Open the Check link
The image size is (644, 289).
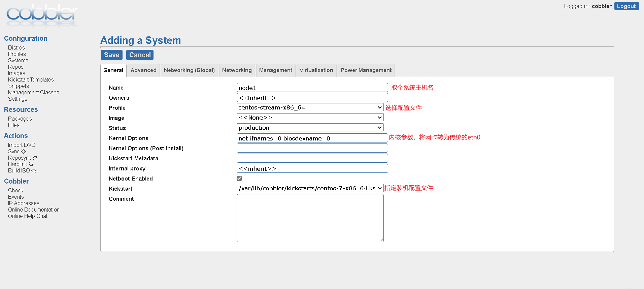click(16, 191)
